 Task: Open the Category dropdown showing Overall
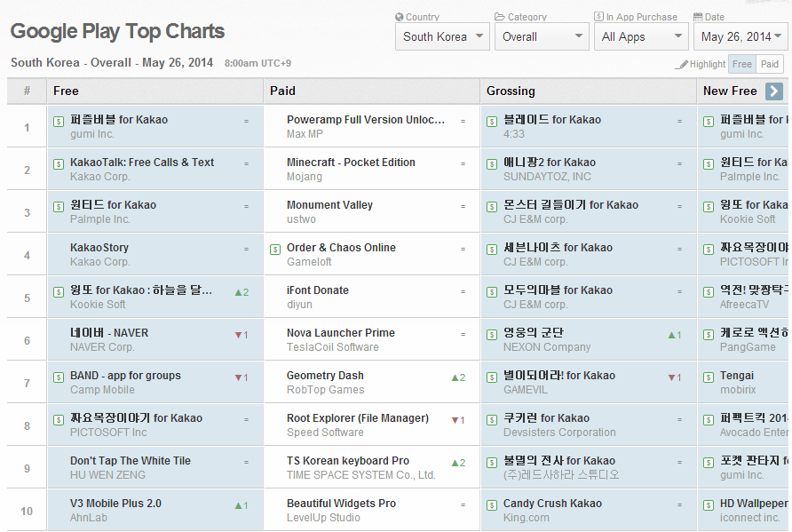coord(542,37)
